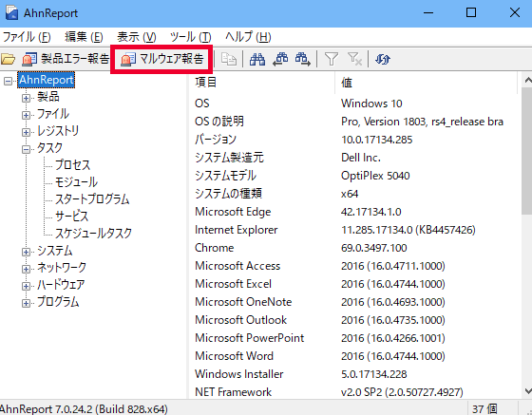Viewport: 532px width, 415px height.
Task: Select スケジュールタスク tree item
Action: [x=93, y=233]
